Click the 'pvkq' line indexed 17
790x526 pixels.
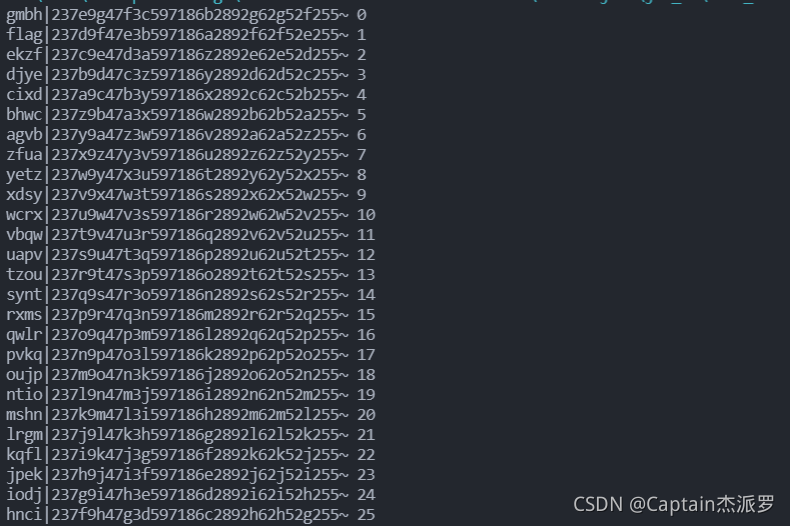pos(190,355)
